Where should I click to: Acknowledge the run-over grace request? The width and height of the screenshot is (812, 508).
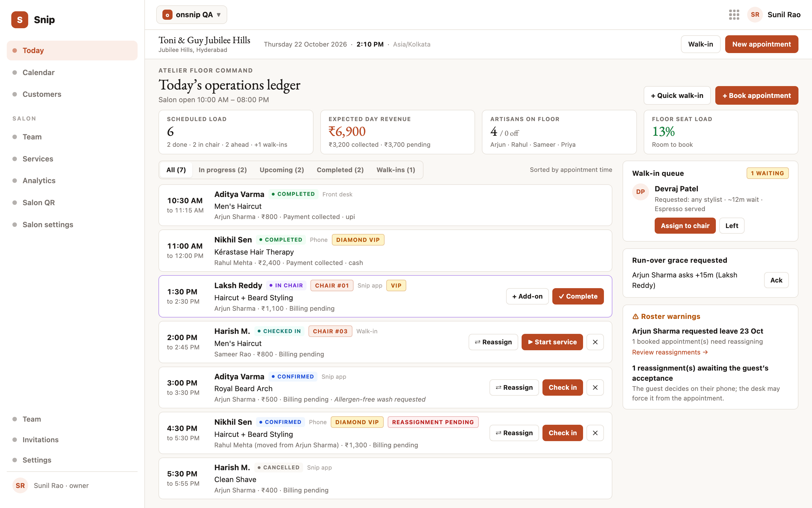point(776,280)
